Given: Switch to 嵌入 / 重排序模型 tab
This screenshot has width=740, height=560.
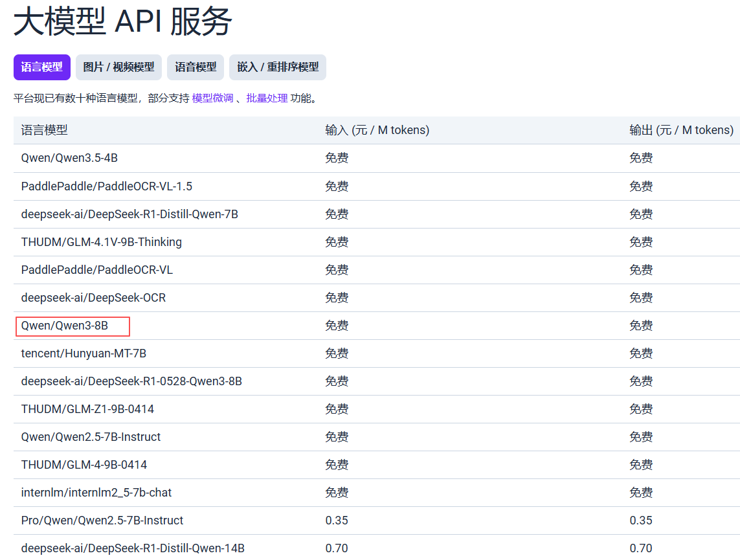Looking at the screenshot, I should pyautogui.click(x=278, y=67).
